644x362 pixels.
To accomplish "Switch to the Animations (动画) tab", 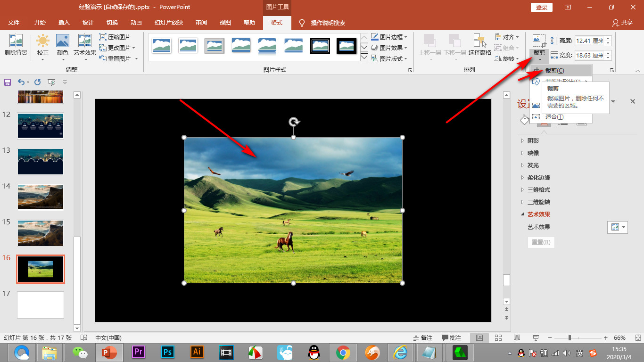I will coord(136,23).
